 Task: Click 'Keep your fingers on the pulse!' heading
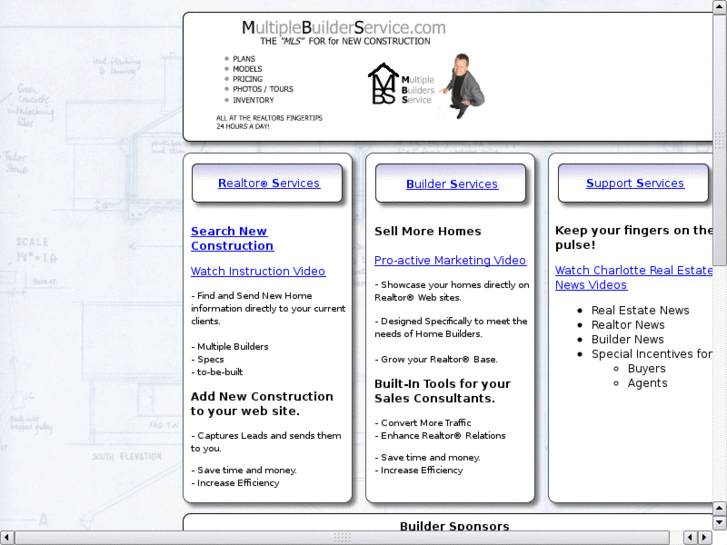[x=633, y=237]
